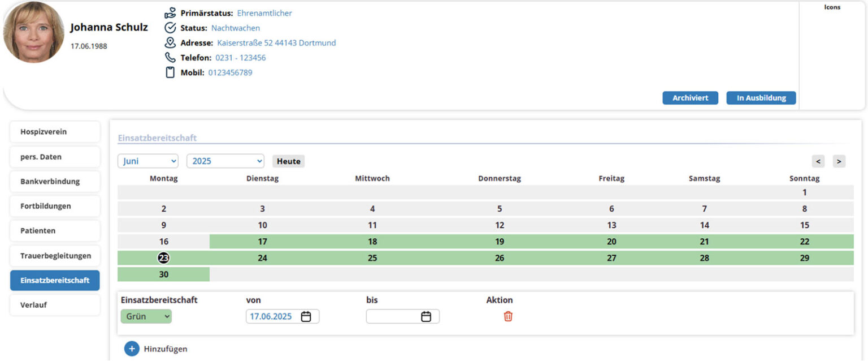Click Johanna Schulz's profile photo

tap(34, 32)
